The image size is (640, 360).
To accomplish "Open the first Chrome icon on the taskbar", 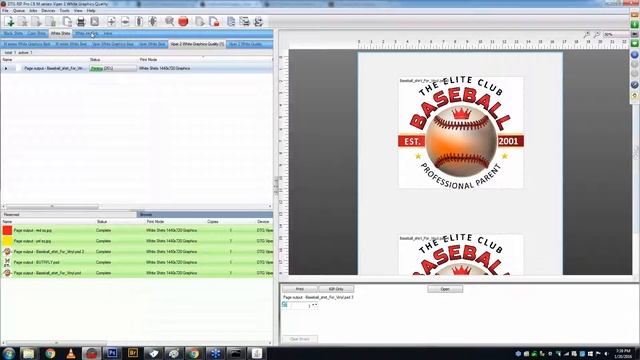I will click(x=50, y=353).
